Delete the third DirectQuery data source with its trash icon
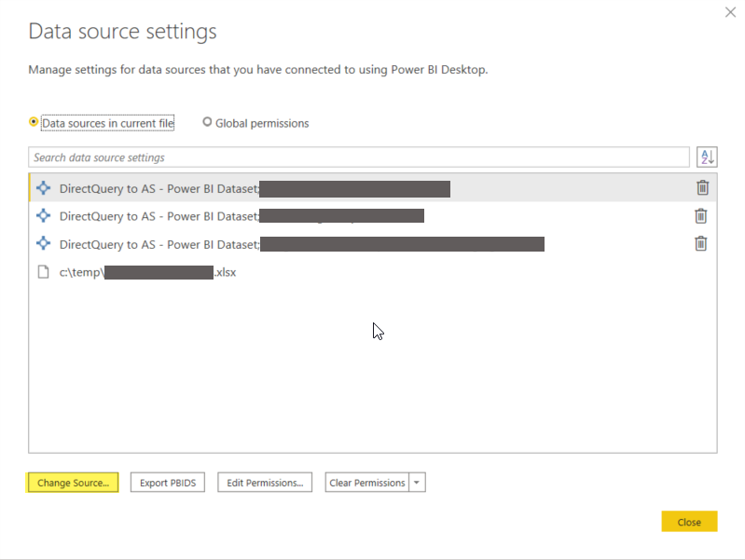The height and width of the screenshot is (560, 745). [701, 244]
